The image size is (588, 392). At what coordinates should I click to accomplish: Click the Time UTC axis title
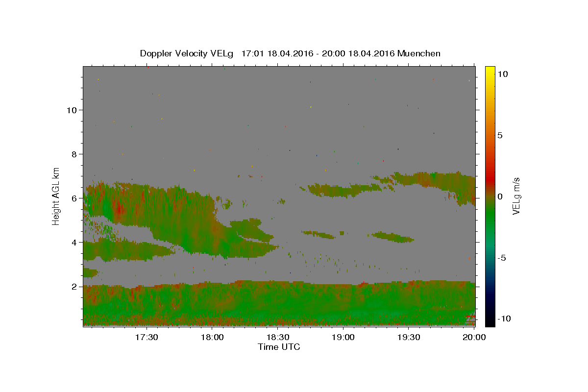click(x=279, y=347)
